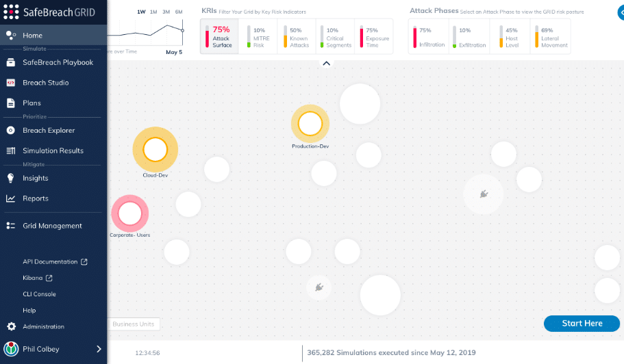Click the Reports chart icon
The image size is (624, 364).
pos(11,198)
